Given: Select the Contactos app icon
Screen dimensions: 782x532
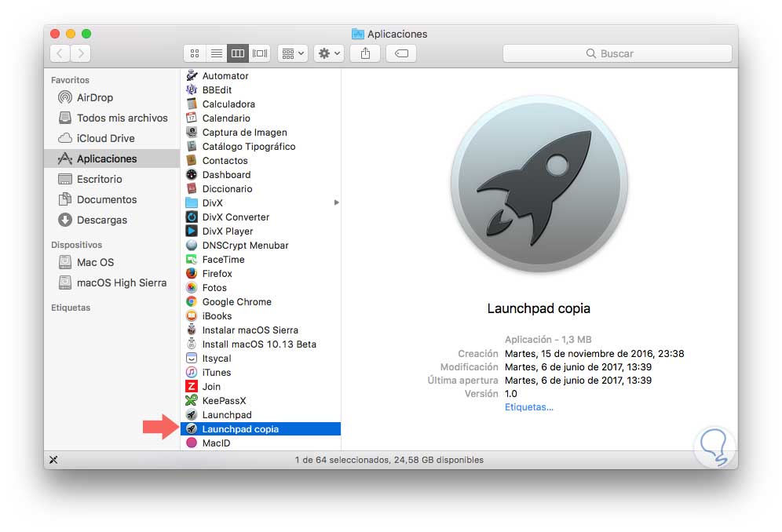Looking at the screenshot, I should (192, 161).
